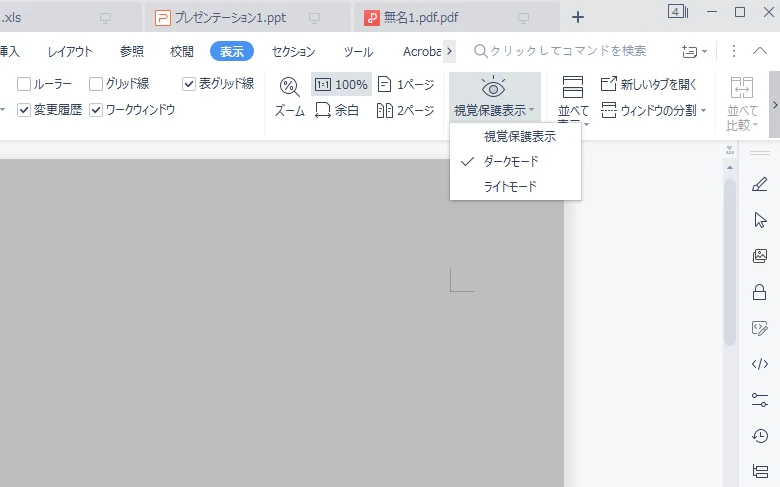Open the XML code brackets sidebar icon

pyautogui.click(x=760, y=364)
